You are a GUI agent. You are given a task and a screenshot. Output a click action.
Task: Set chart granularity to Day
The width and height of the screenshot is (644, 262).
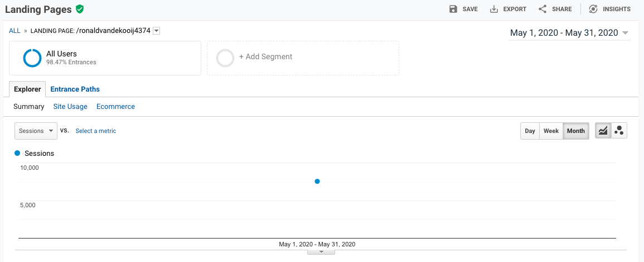click(530, 131)
